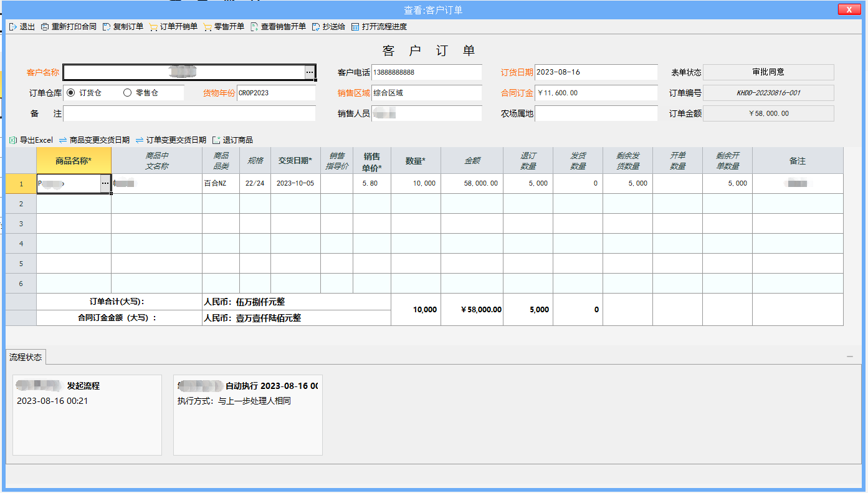This screenshot has width=868, height=493.
Task: Click the 合同订金 field ¥11,600.00
Action: (596, 93)
